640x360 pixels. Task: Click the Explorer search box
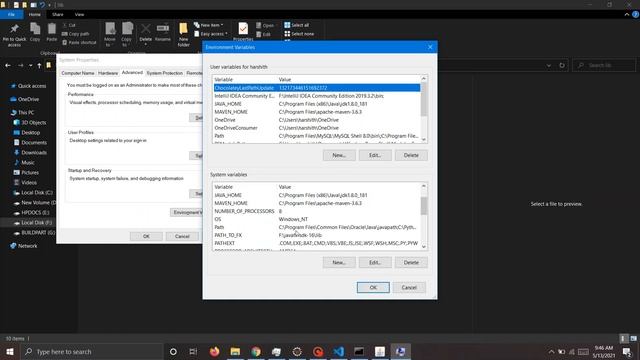pos(604,65)
